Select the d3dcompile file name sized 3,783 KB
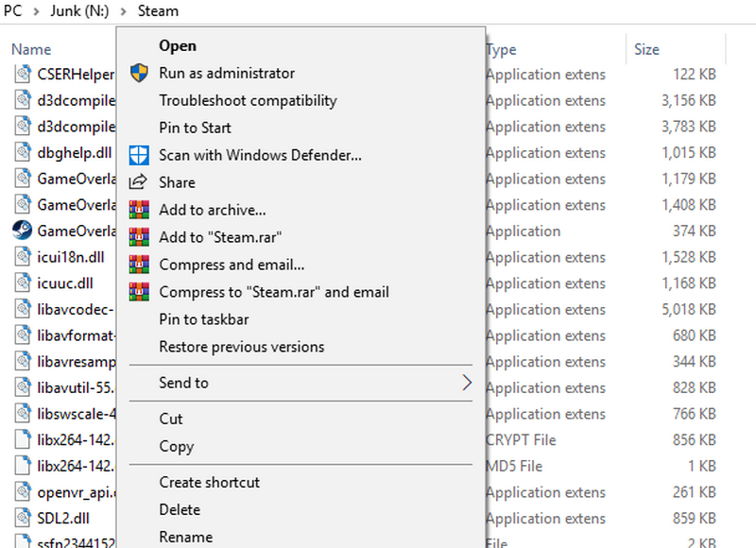Viewport: 756px width, 548px height. coord(77,127)
